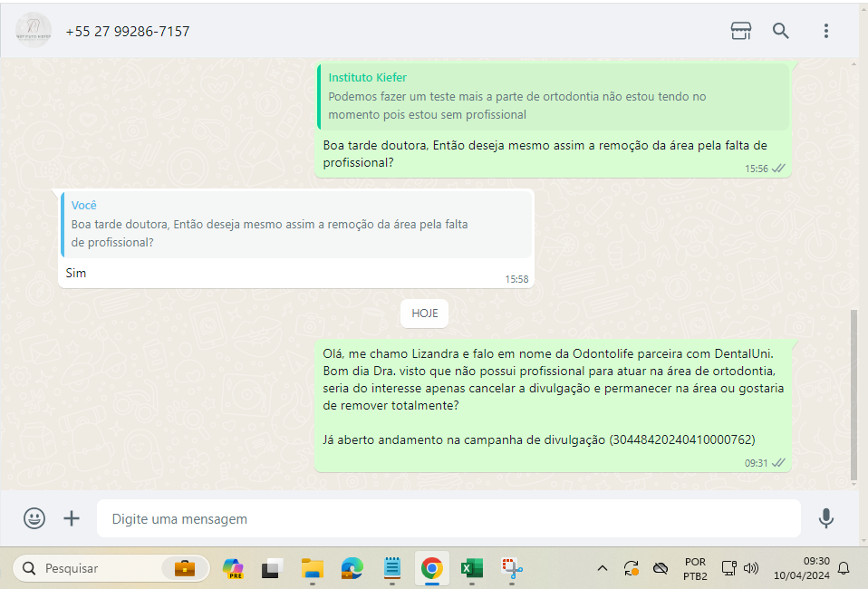Click the OneDrive cloud tray icon
Viewport: 868px width, 589px height.
pos(660,568)
